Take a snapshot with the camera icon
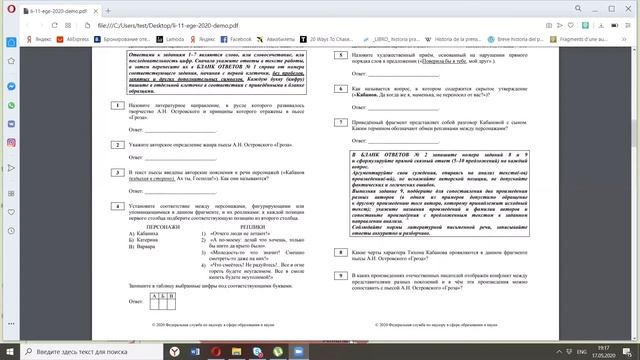The image size is (640, 360). (549, 25)
